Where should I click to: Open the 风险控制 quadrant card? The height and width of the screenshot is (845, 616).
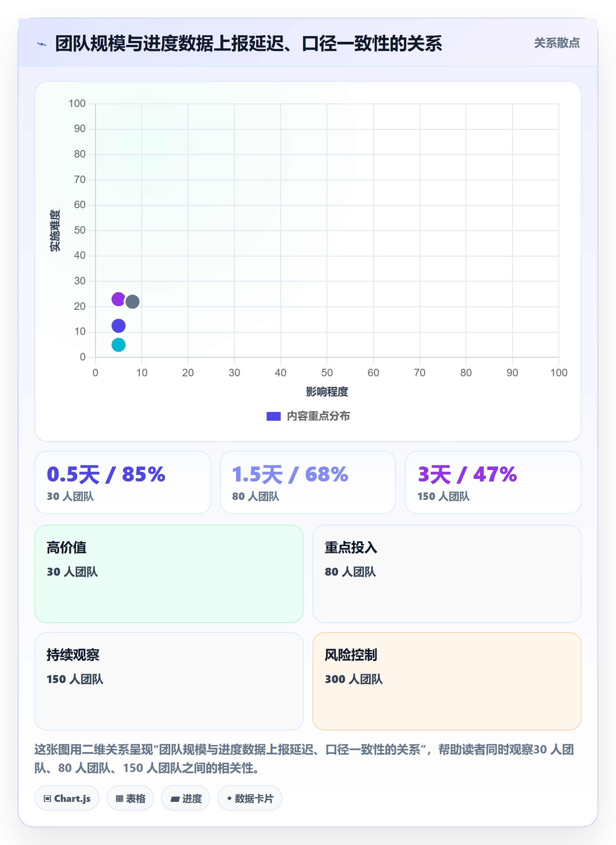tap(447, 681)
